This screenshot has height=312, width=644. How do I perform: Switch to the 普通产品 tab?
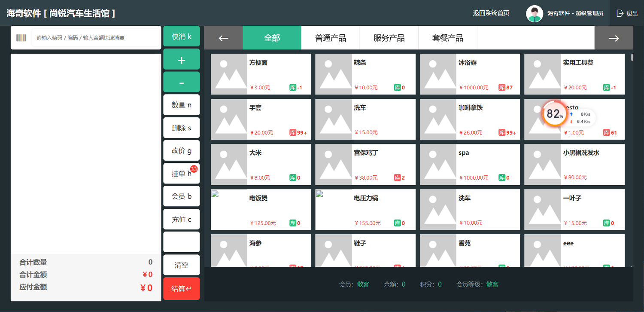point(330,37)
